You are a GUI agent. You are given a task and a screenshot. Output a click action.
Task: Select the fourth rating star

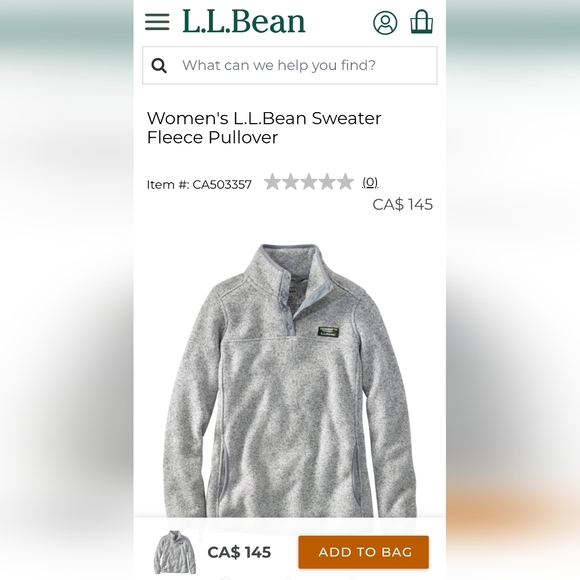(x=327, y=182)
